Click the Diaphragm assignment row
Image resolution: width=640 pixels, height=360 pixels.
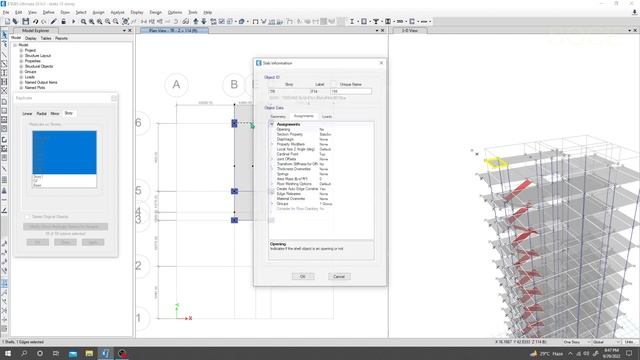pyautogui.click(x=321, y=139)
